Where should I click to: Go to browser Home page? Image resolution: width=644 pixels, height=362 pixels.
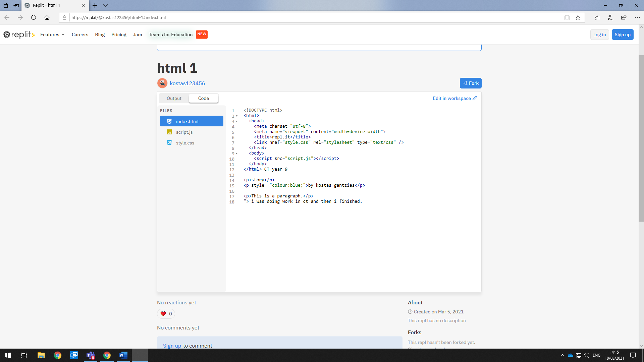[x=47, y=17]
